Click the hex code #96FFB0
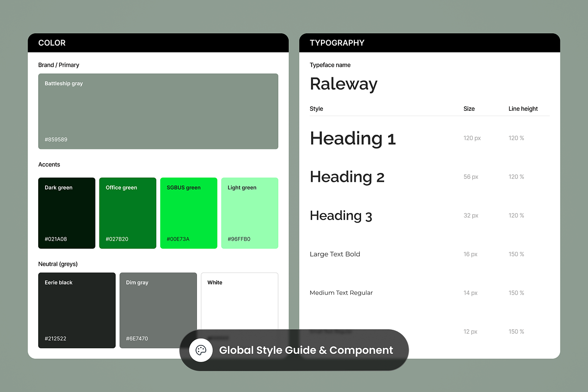This screenshot has width=588, height=392. click(239, 239)
